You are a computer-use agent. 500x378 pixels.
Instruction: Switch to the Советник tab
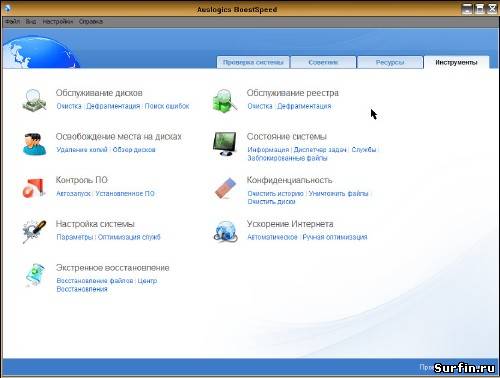coord(323,62)
